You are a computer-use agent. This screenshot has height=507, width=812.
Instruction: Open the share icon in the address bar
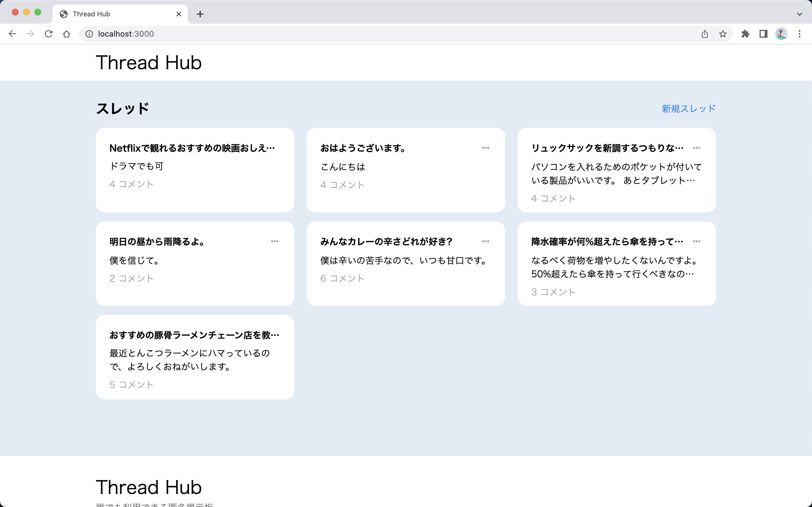click(x=705, y=34)
